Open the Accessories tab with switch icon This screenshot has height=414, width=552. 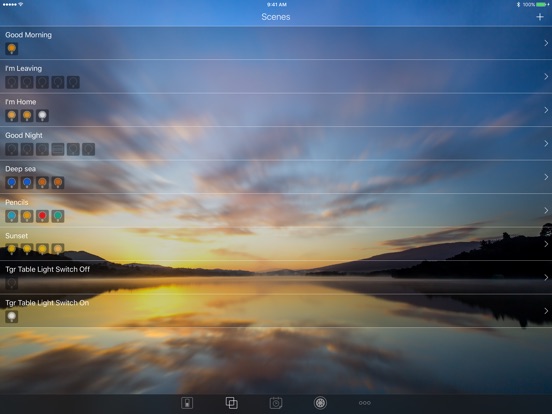(187, 403)
